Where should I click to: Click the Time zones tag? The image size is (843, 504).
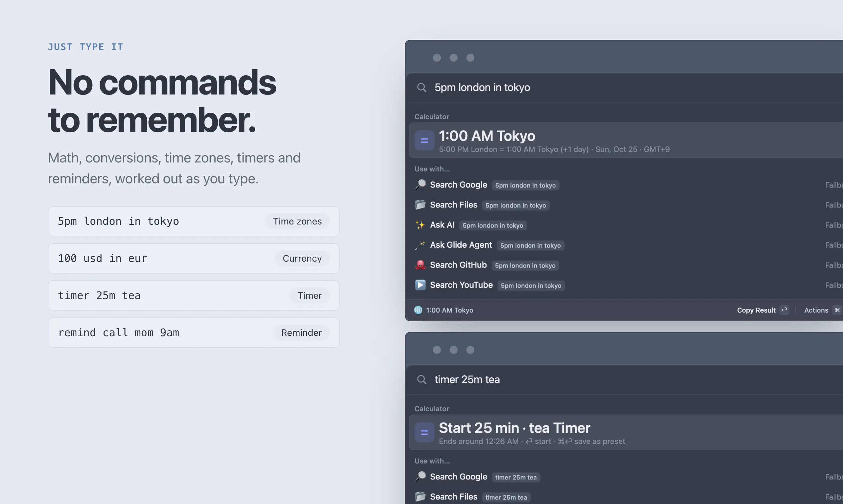[297, 221]
